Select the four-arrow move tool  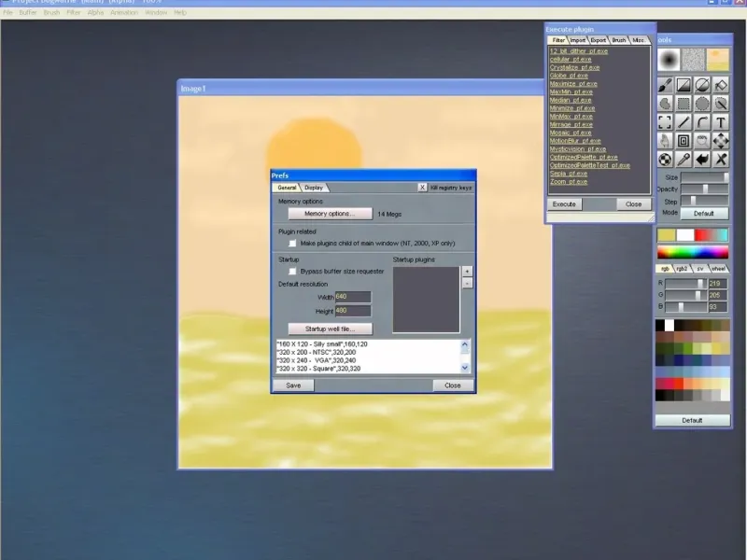721,141
